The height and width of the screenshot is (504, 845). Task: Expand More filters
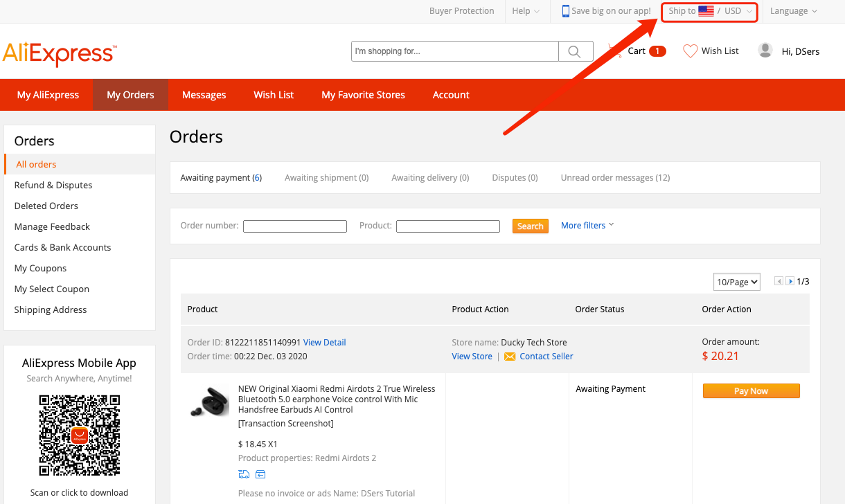click(x=587, y=226)
